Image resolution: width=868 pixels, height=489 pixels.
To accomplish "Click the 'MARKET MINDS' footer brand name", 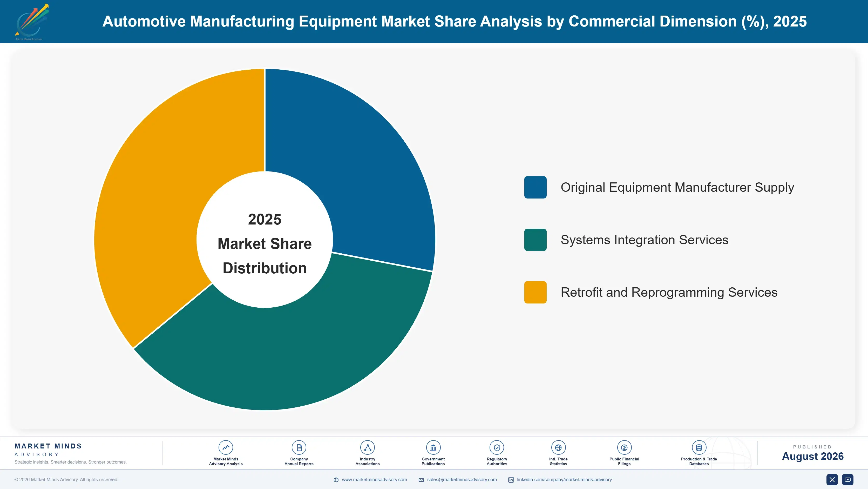I will 48,446.
